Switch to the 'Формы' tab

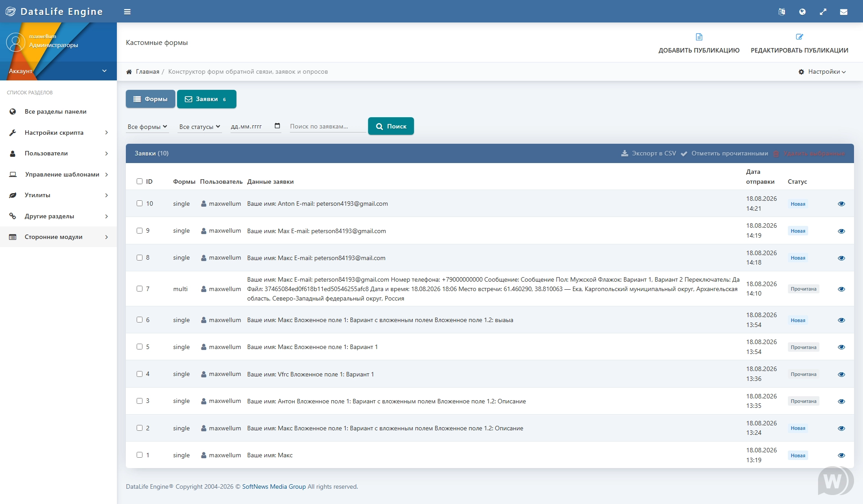pos(150,99)
